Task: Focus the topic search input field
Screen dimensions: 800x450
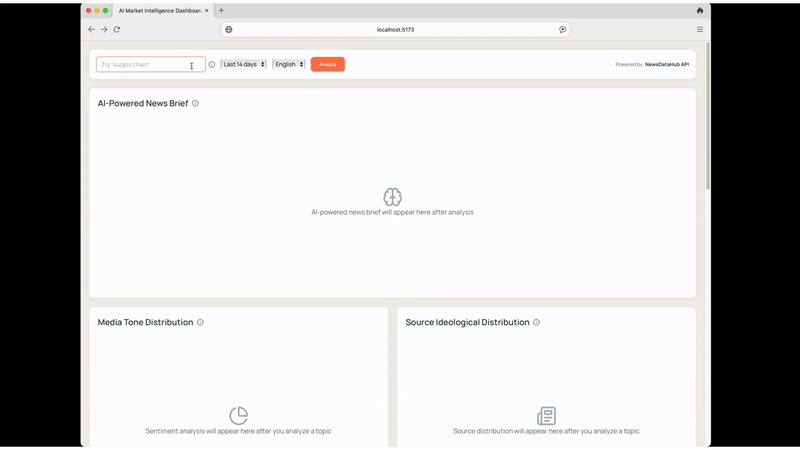Action: [x=151, y=64]
